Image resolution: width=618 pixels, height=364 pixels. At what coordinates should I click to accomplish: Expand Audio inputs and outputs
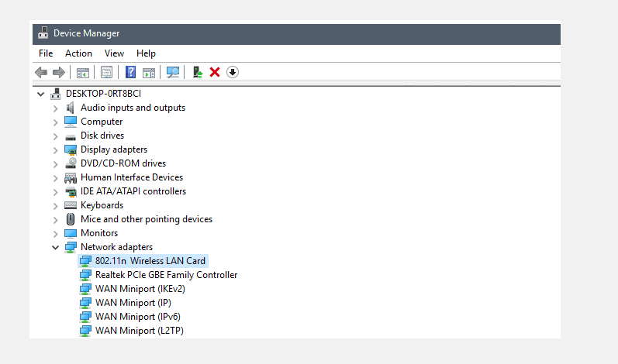click(56, 108)
